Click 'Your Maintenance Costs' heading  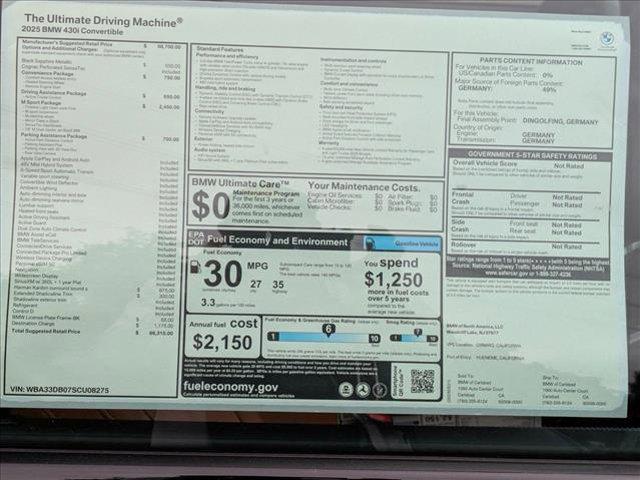click(x=363, y=187)
